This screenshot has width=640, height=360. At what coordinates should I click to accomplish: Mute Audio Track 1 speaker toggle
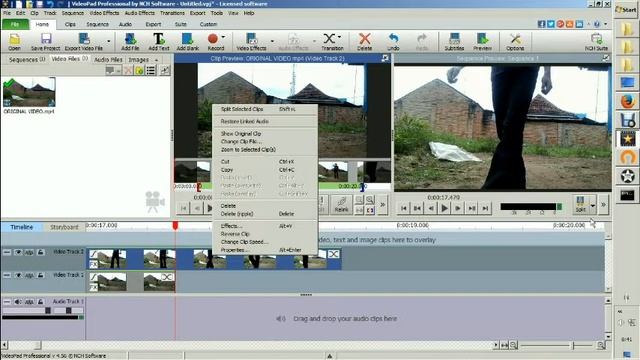click(18, 302)
